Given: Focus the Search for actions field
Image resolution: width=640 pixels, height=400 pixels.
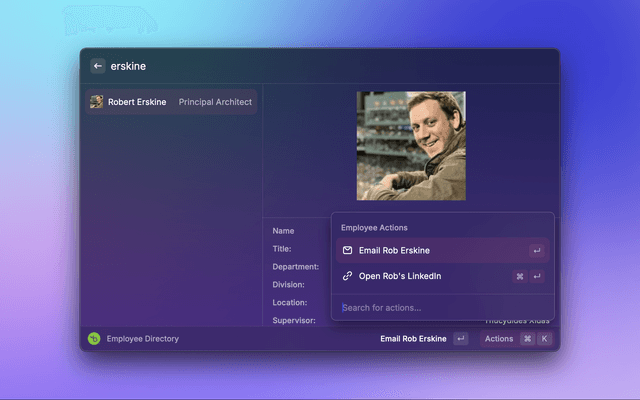Looking at the screenshot, I should click(x=430, y=307).
